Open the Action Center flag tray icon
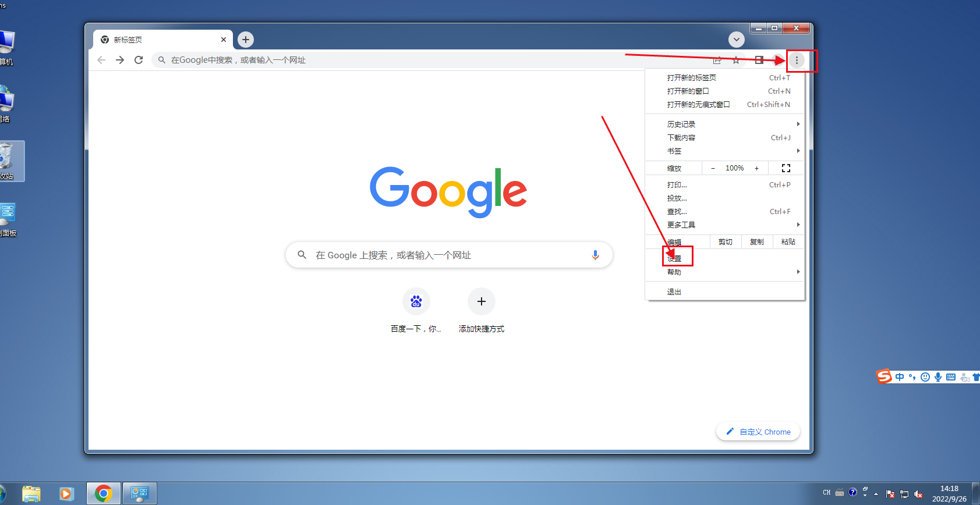This screenshot has width=980, height=505. tap(890, 494)
